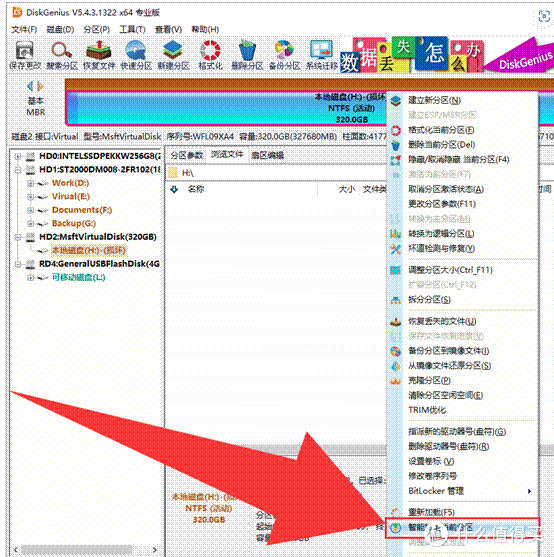Click the screenshot capture icon at top right
554x557 pixels.
coord(544,16)
